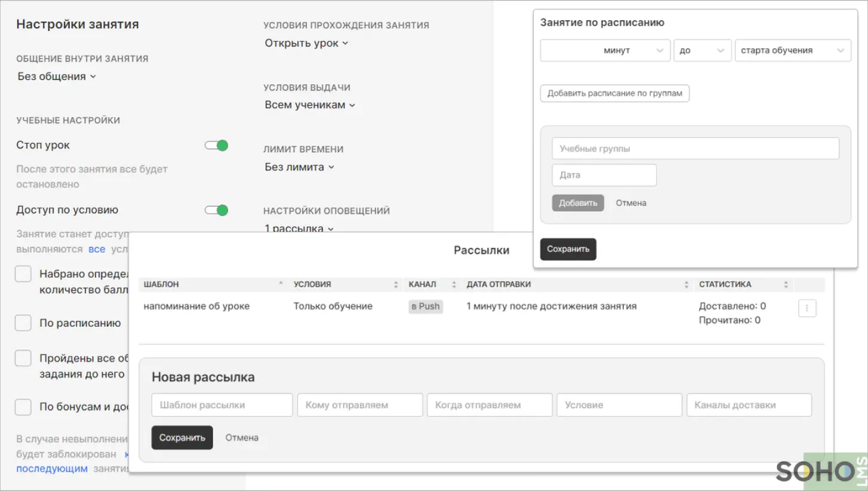Click the Прочитано: 0 statistic
868x491 pixels.
click(730, 320)
